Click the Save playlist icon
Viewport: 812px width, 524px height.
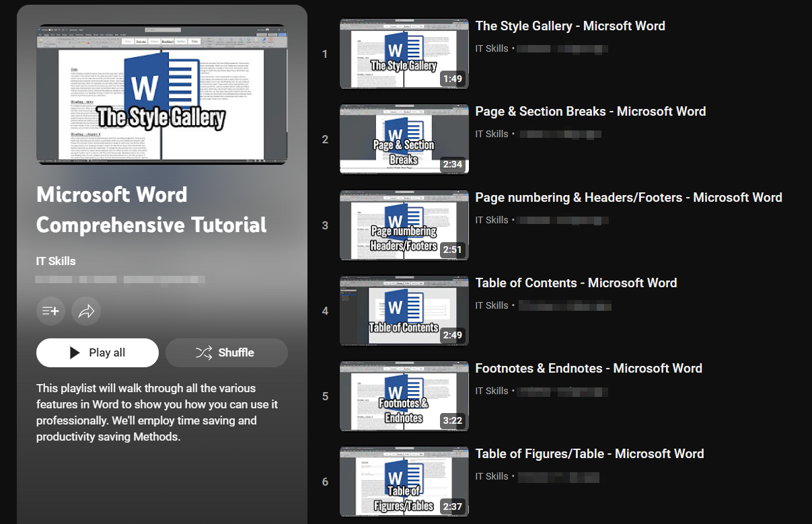coord(50,311)
